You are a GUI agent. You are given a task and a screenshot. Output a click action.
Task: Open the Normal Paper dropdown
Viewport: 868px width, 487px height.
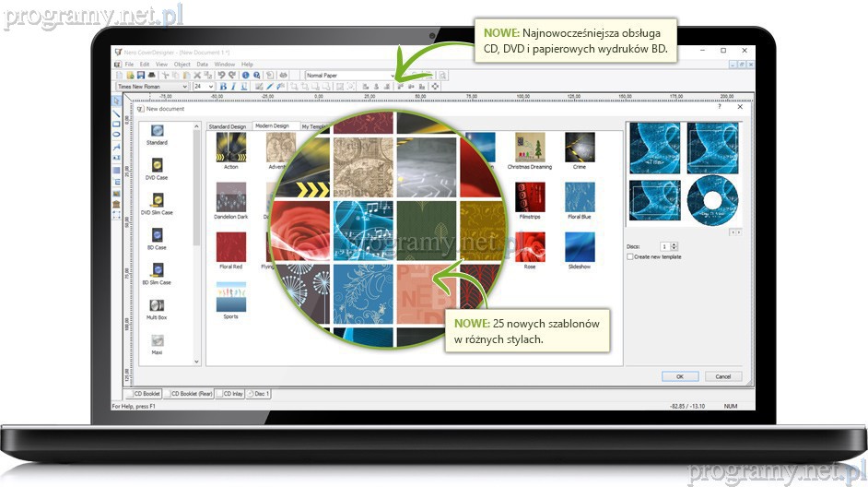393,75
